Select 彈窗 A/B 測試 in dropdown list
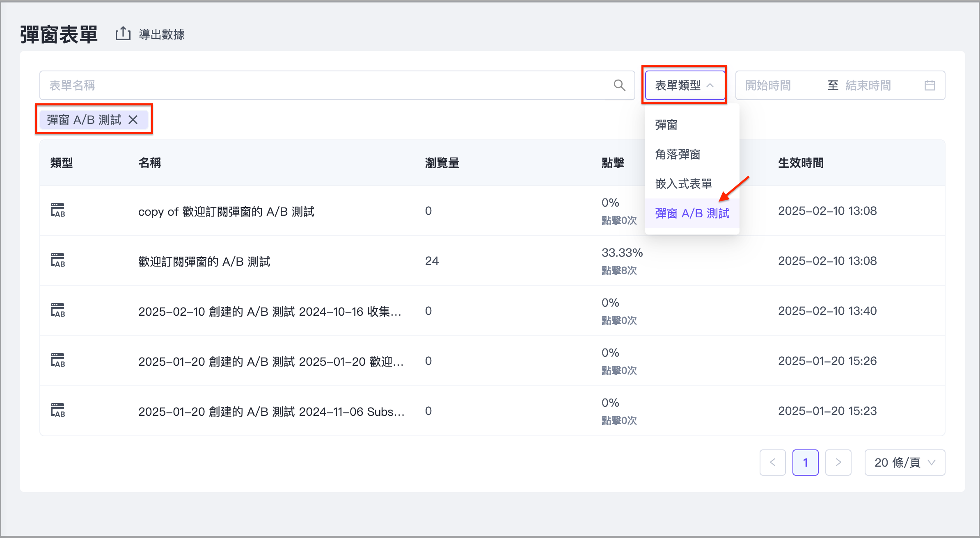The height and width of the screenshot is (538, 980). pos(692,213)
